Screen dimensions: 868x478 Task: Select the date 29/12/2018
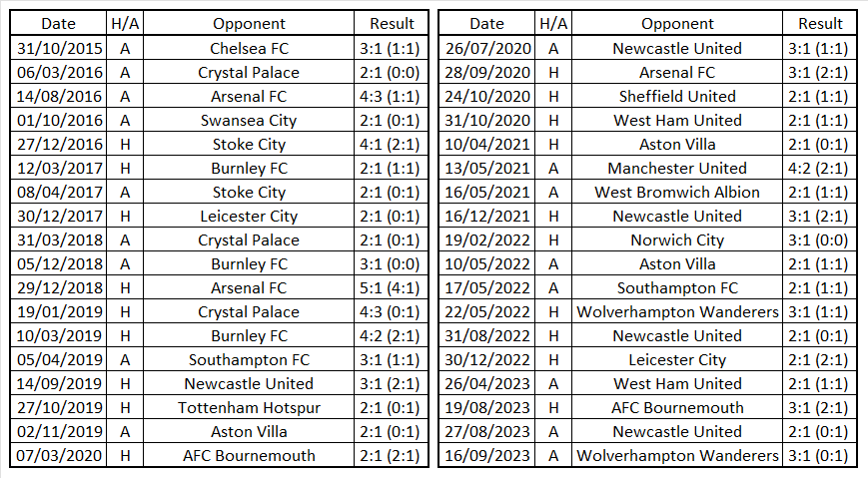coord(58,288)
